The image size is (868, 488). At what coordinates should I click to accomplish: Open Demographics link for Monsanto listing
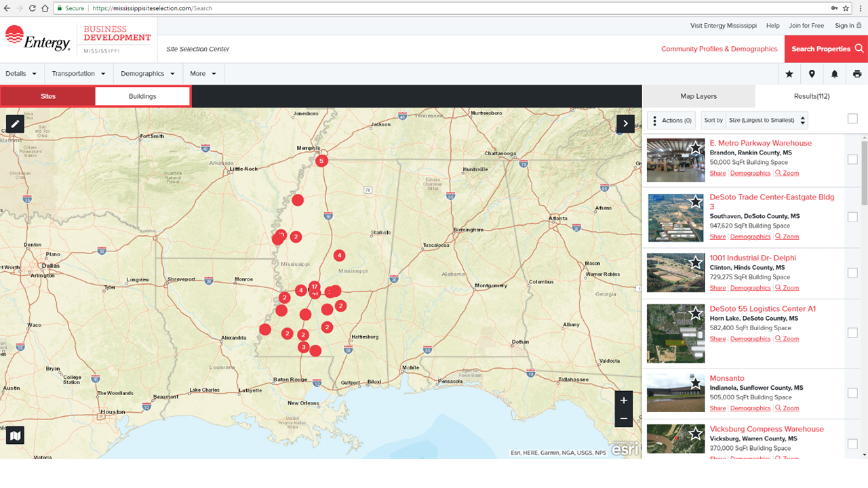[751, 409]
